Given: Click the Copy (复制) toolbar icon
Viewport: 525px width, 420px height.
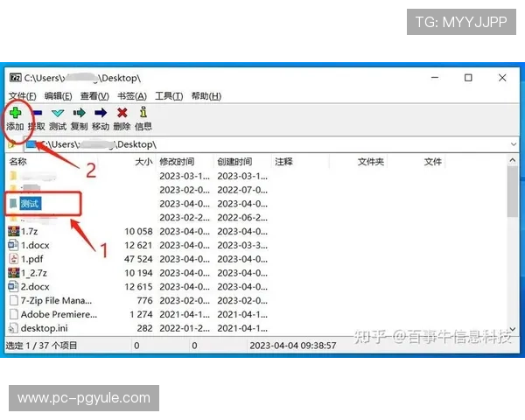Looking at the screenshot, I should (80, 113).
